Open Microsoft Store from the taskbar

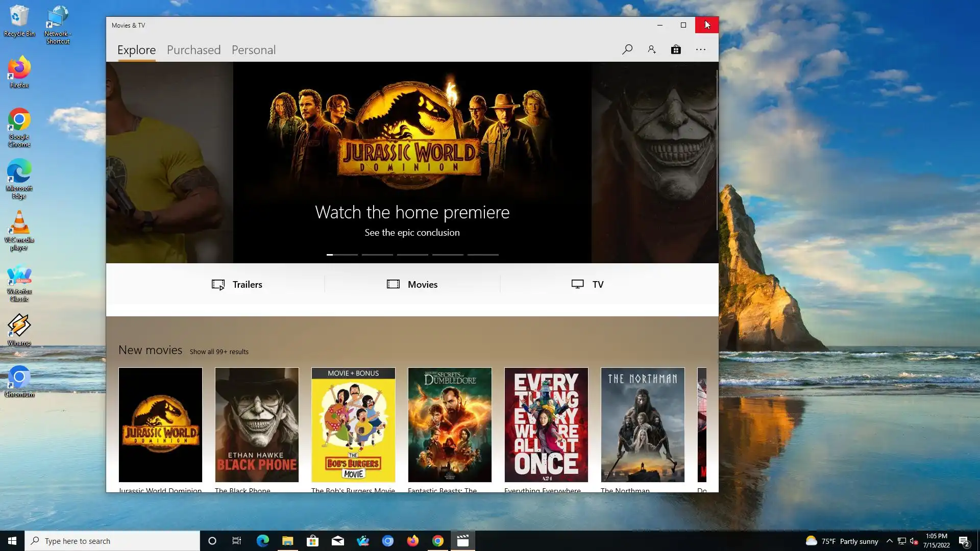(x=312, y=541)
